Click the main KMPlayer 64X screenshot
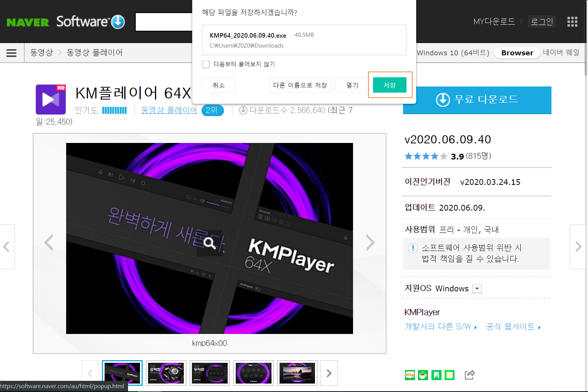The height and width of the screenshot is (392, 588). pos(210,238)
